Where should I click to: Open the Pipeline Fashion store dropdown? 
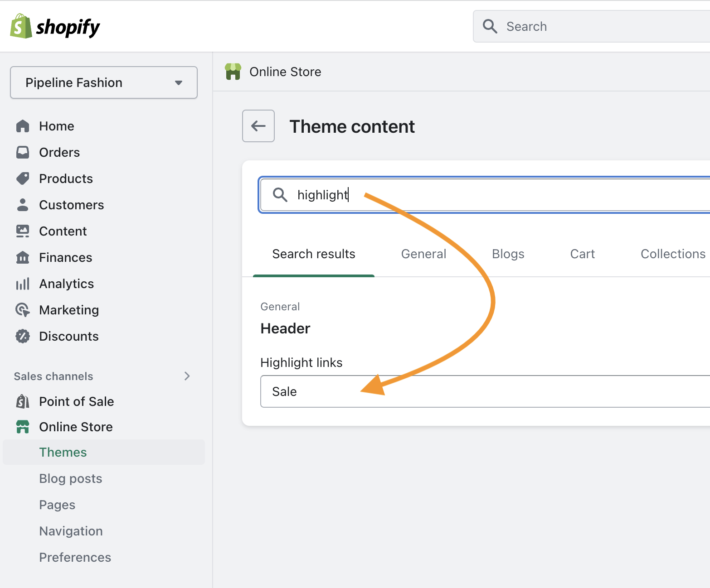(104, 82)
